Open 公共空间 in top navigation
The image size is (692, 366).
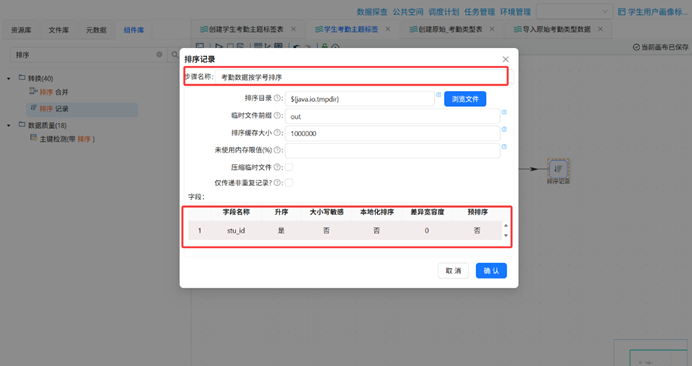(x=408, y=12)
